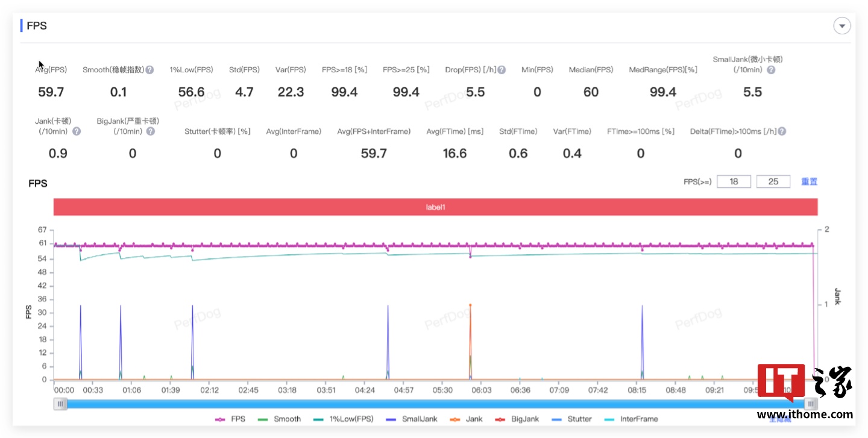Toggle SmallJank series in legend

(414, 419)
